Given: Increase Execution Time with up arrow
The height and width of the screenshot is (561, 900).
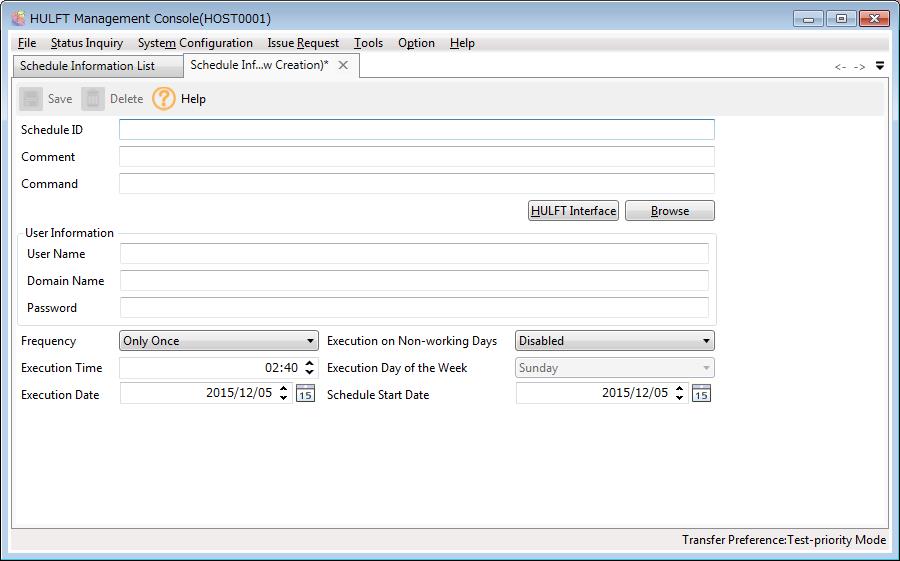Looking at the screenshot, I should (x=309, y=363).
